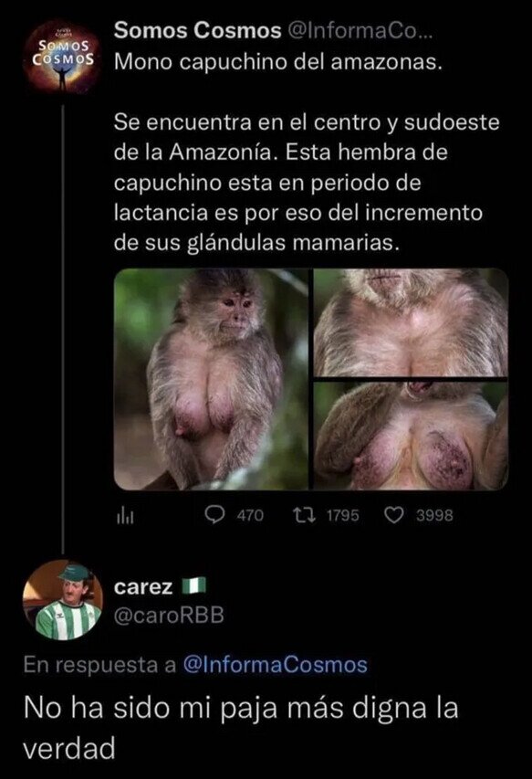Open the large left tweet photo
The height and width of the screenshot is (779, 532).
(x=212, y=379)
